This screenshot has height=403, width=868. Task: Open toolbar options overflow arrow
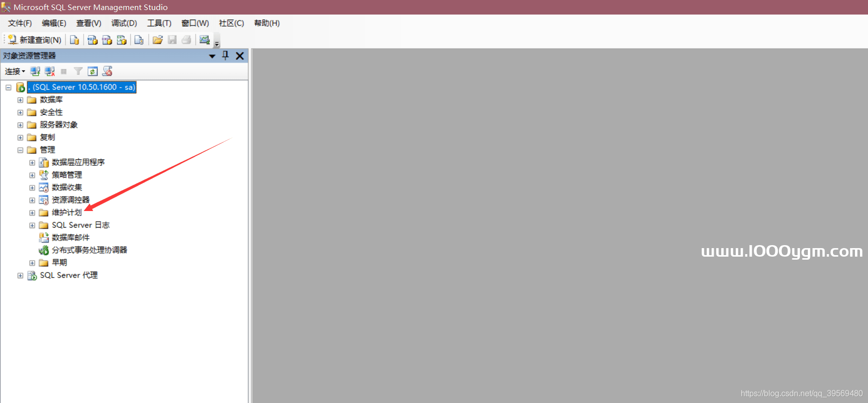217,41
